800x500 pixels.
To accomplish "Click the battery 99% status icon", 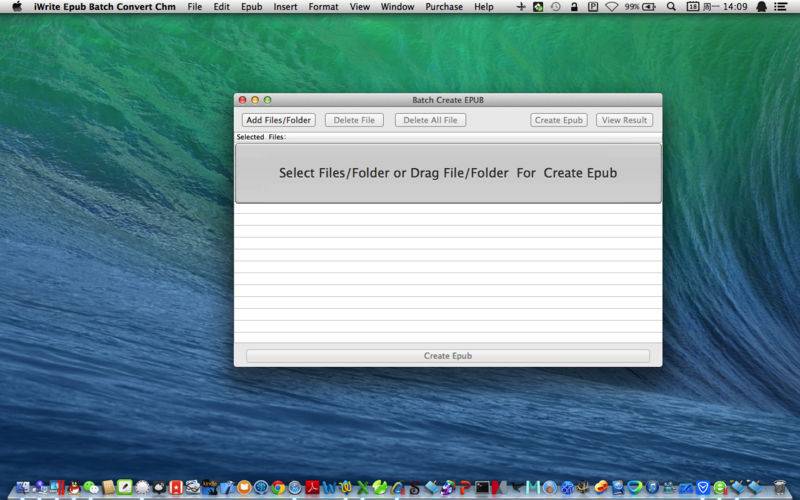I will tap(640, 7).
